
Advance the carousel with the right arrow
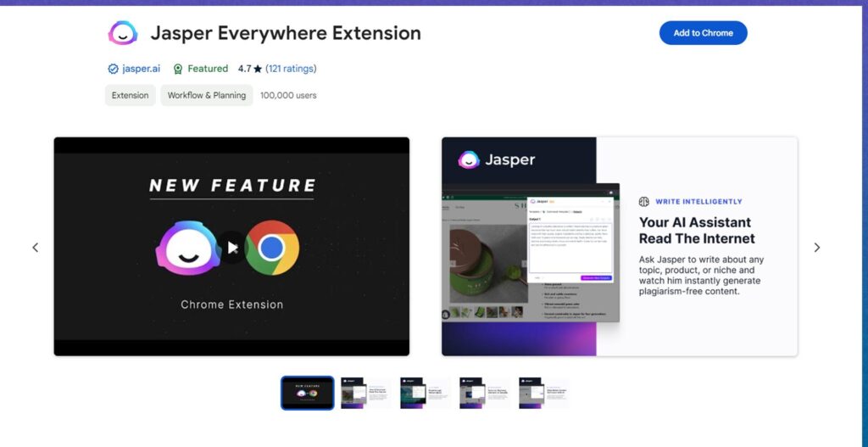click(816, 248)
